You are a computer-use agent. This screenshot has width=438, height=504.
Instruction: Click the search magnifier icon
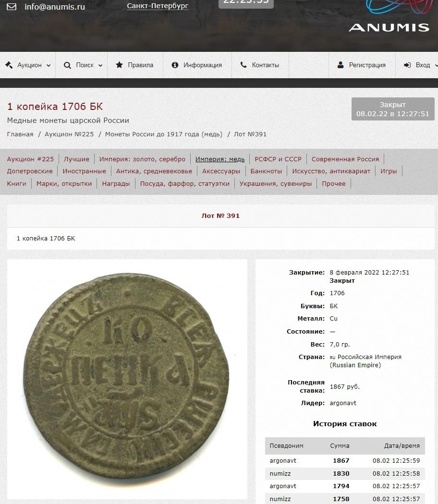pyautogui.click(x=67, y=65)
